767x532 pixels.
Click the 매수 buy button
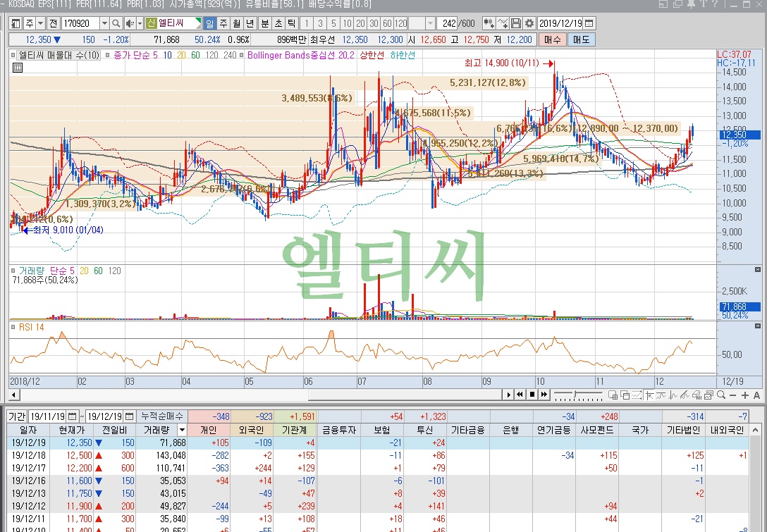pos(552,39)
